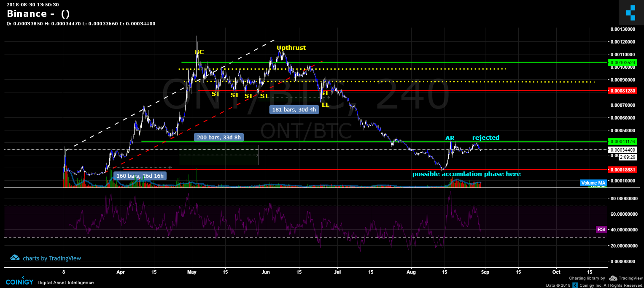Click the red 0.00081280 price label

coord(623,91)
